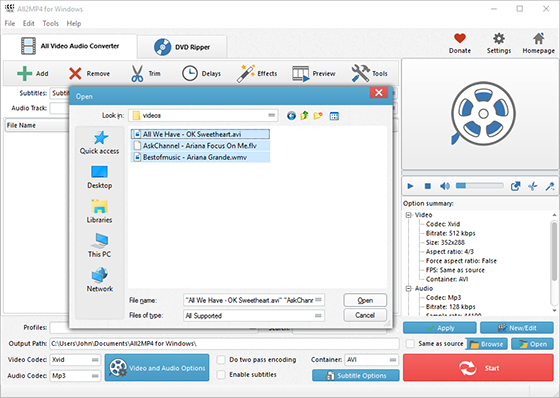Go back using the dialog's blue back icon
Image resolution: width=560 pixels, height=398 pixels.
pyautogui.click(x=291, y=116)
